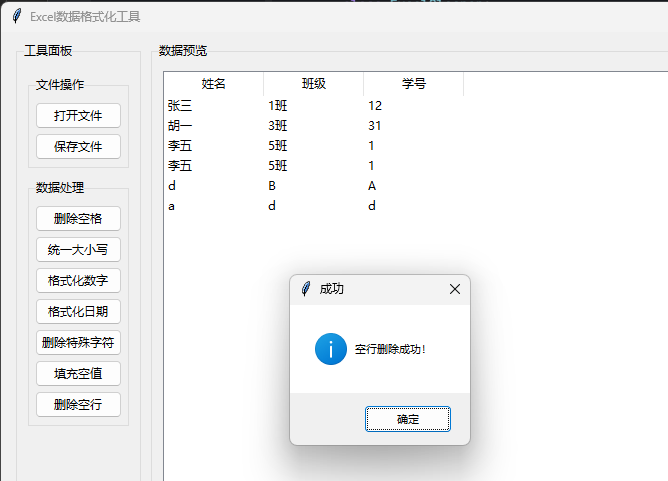Select the row starting with a

coord(315,206)
